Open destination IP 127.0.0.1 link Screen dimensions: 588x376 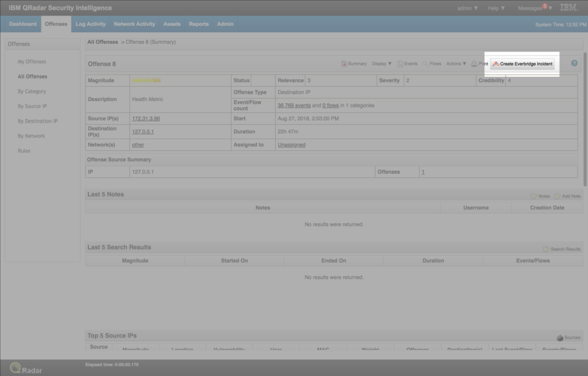click(143, 131)
